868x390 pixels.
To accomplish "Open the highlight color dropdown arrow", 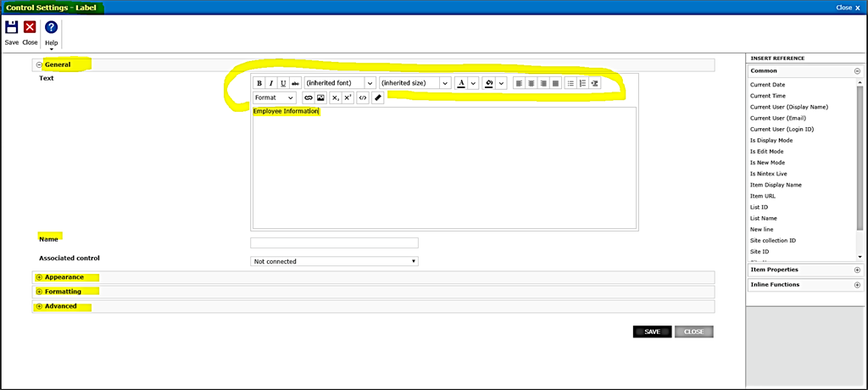I will pyautogui.click(x=501, y=83).
